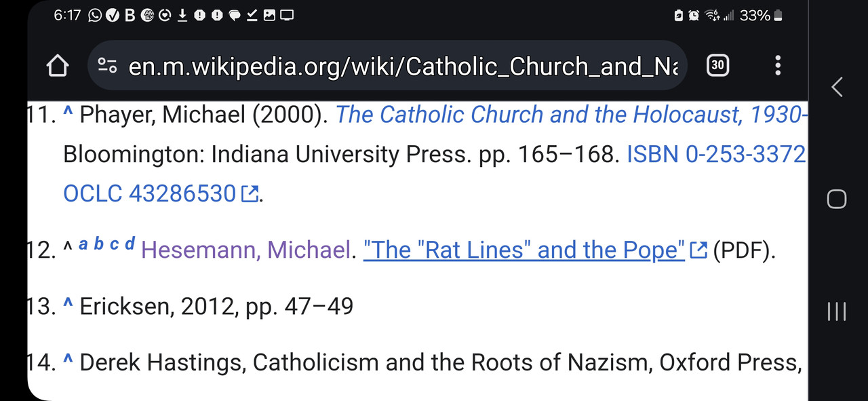Open the Hesemann, Michael author link
The width and height of the screenshot is (868, 401).
click(x=245, y=250)
